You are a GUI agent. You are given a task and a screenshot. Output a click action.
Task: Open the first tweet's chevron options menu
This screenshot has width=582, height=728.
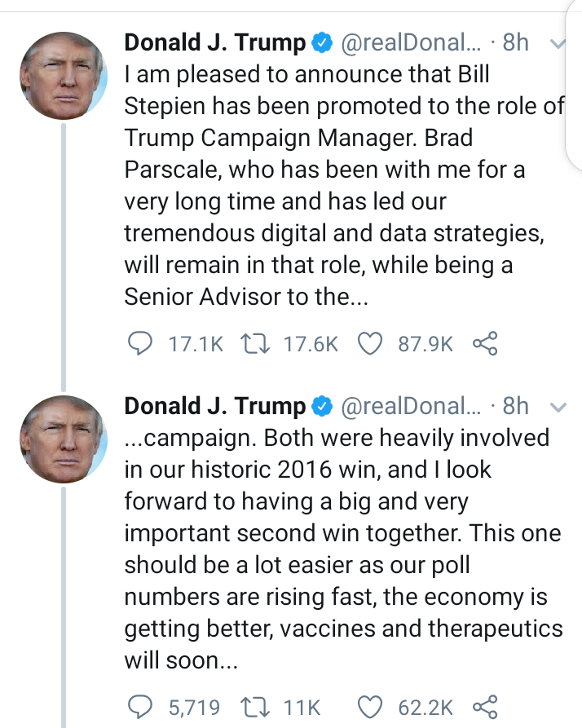tap(558, 44)
